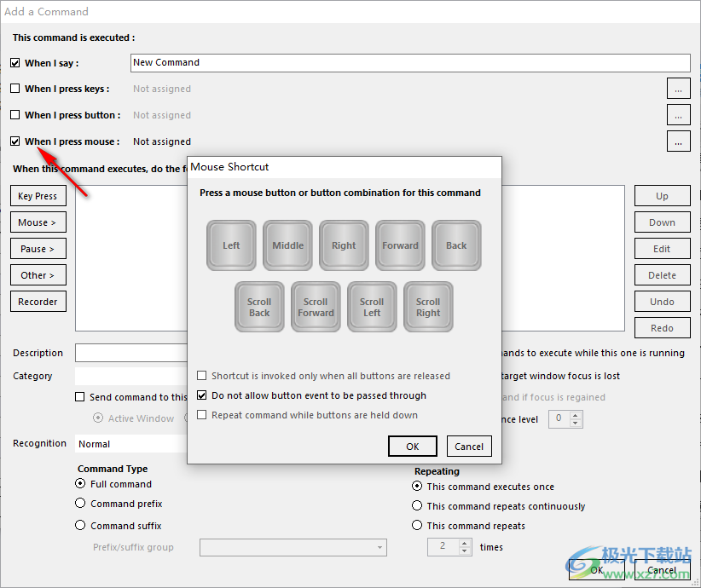Click the repeat times number field
This screenshot has height=588, width=701.
point(443,547)
